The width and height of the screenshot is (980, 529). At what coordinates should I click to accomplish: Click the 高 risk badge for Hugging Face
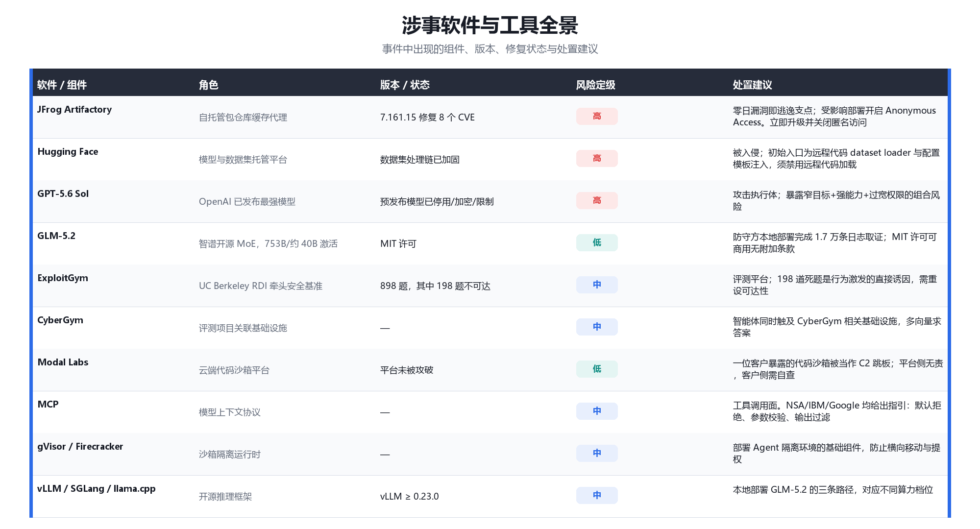597,158
